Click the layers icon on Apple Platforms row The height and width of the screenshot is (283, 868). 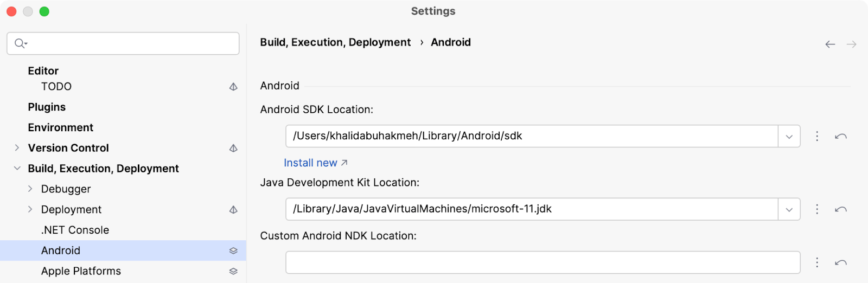233,271
